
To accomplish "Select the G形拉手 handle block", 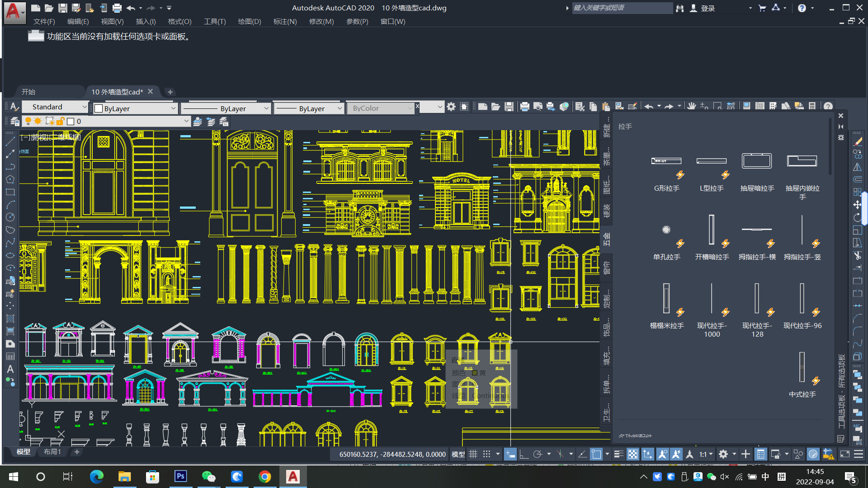I will [666, 161].
